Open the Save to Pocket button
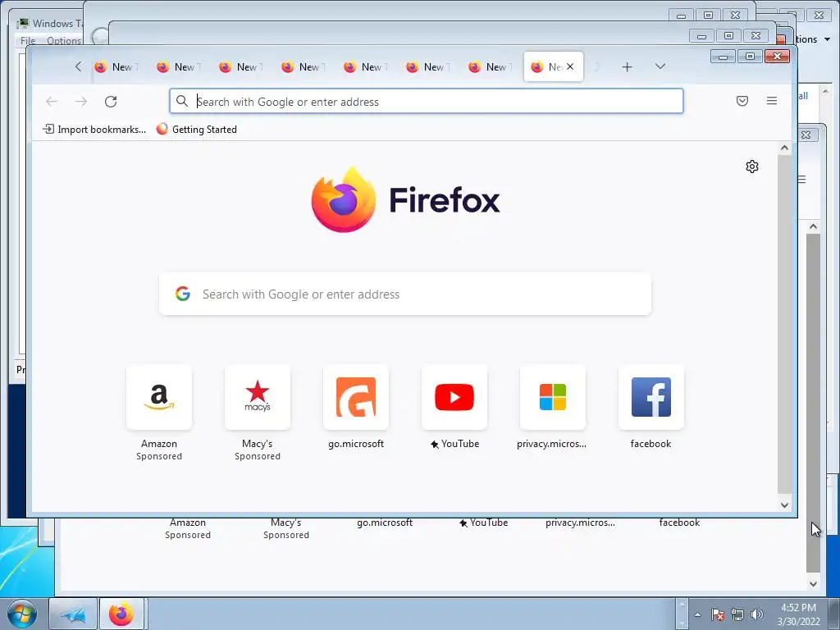840x630 pixels. [x=742, y=101]
